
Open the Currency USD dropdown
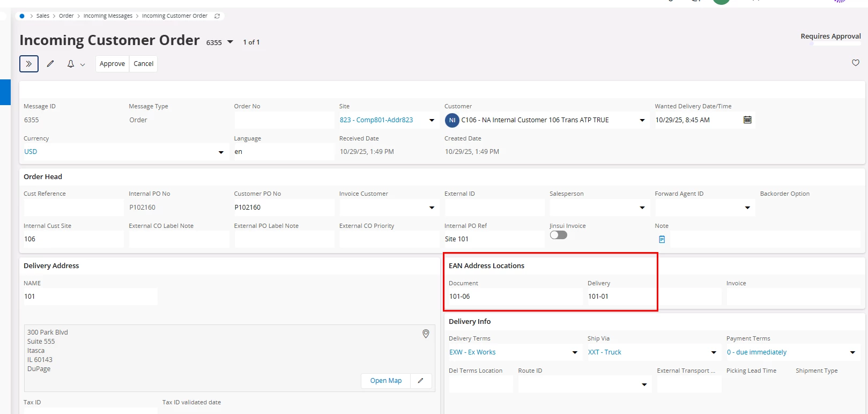(x=221, y=152)
